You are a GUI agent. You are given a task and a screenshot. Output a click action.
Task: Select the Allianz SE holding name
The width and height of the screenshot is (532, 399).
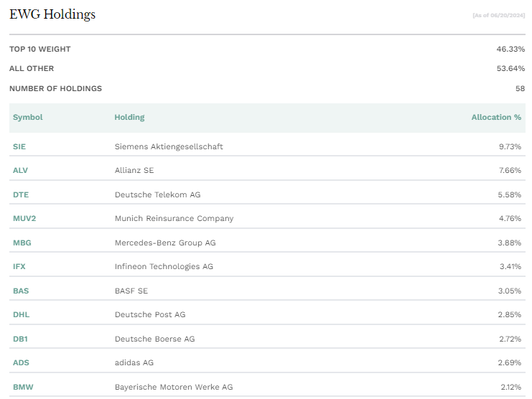pos(134,170)
